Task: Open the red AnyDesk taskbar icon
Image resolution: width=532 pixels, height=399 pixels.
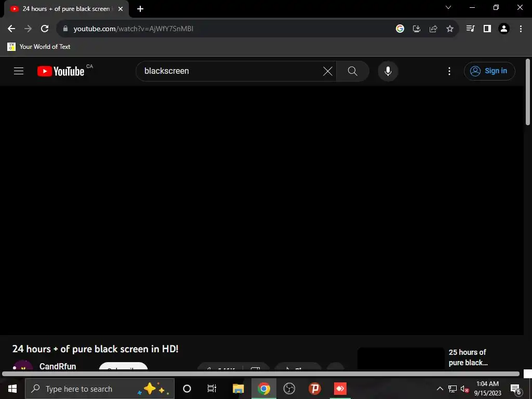Action: 340,389
